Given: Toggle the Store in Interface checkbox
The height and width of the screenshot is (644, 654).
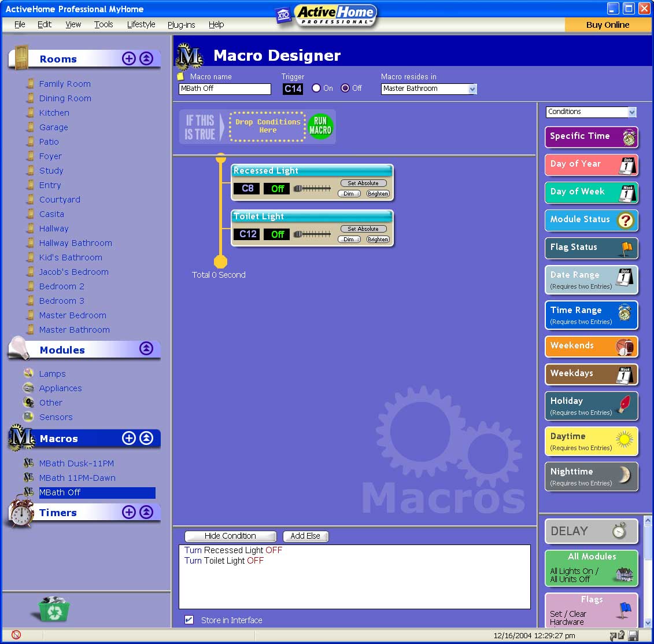Looking at the screenshot, I should (189, 620).
